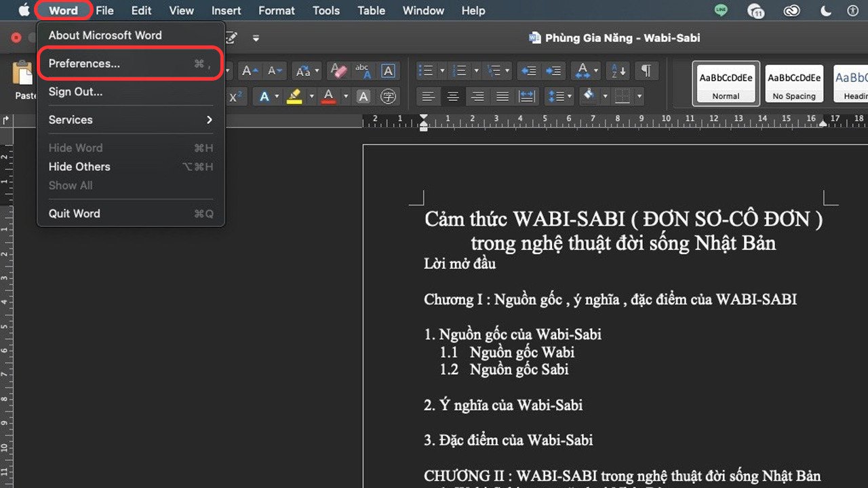Screen dimensions: 868x488
Task: Open Numbering dropdown arrow
Action: pyautogui.click(x=475, y=70)
